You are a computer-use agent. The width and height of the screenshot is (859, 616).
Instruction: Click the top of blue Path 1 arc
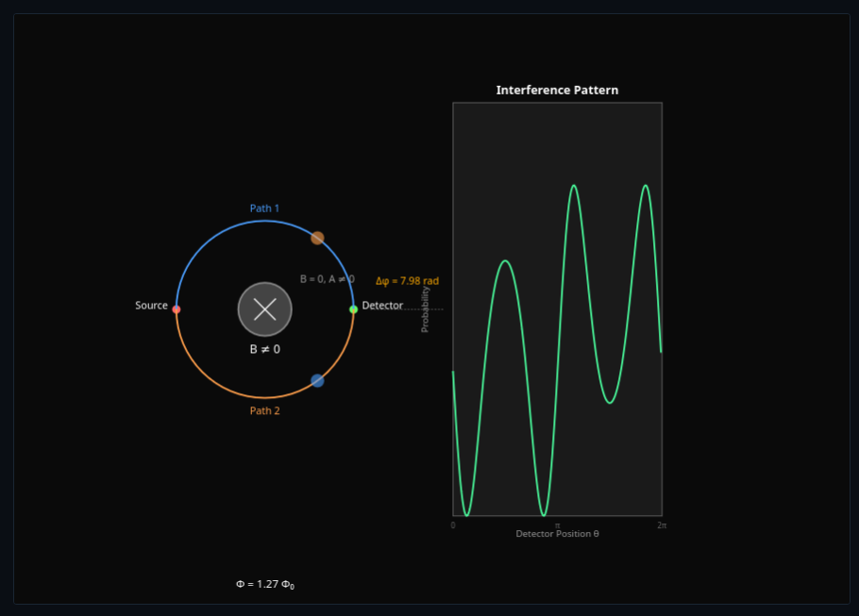[265, 221]
